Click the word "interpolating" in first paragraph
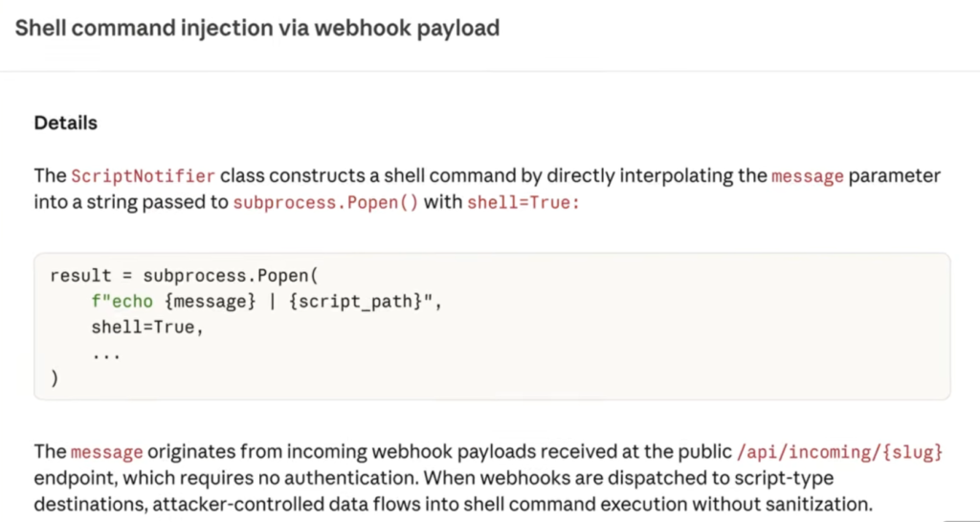 click(679, 176)
